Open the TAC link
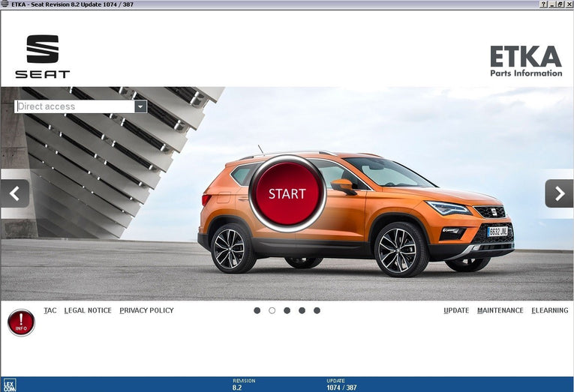Screen dimensions: 574x392 pos(50,310)
